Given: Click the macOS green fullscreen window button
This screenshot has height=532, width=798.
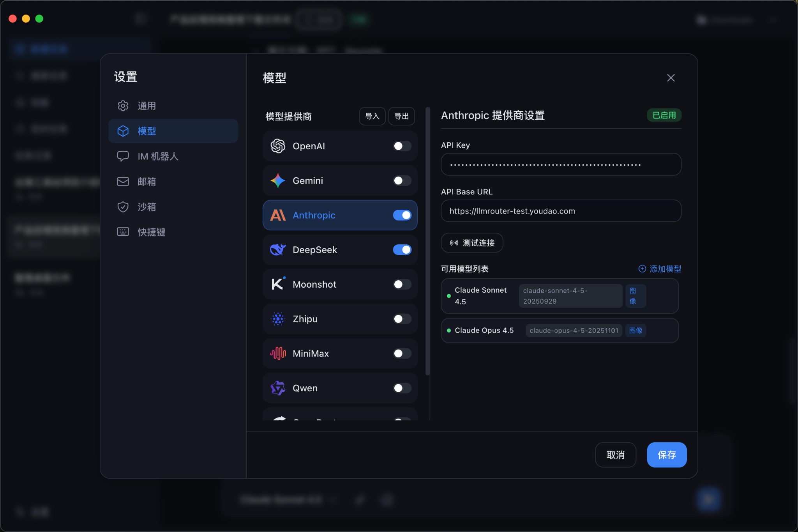Looking at the screenshot, I should (x=39, y=19).
